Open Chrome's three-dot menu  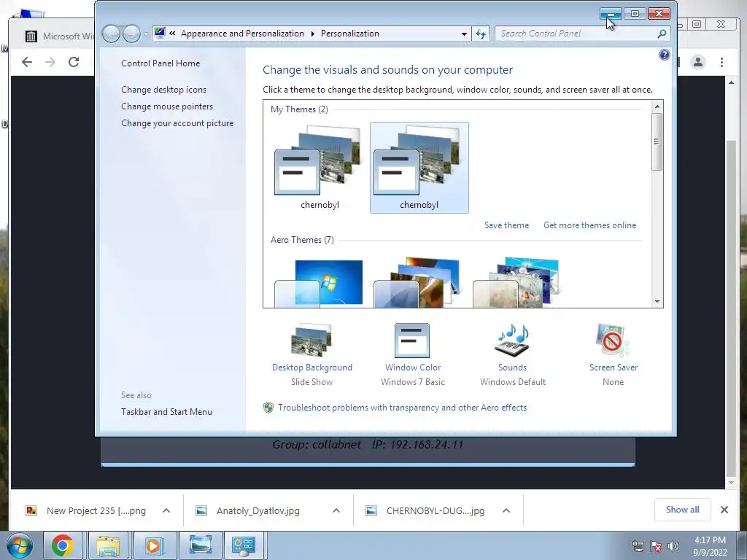pos(721,62)
